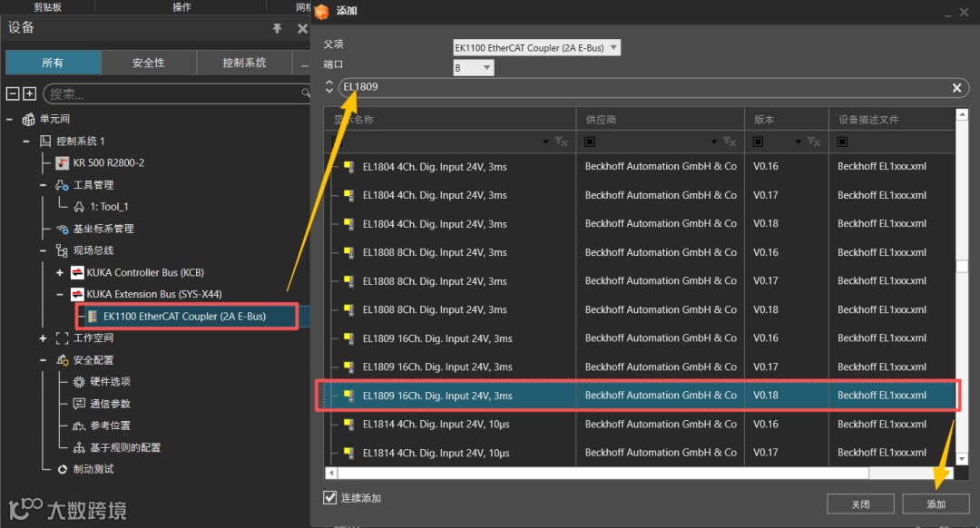Click the 制动测试 brake test icon

click(62, 469)
